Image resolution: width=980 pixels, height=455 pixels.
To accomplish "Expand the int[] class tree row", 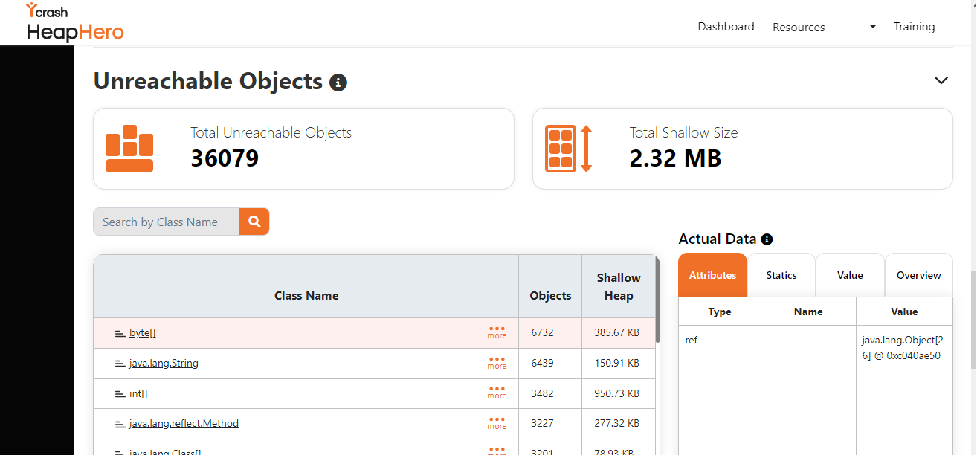I will click(120, 394).
